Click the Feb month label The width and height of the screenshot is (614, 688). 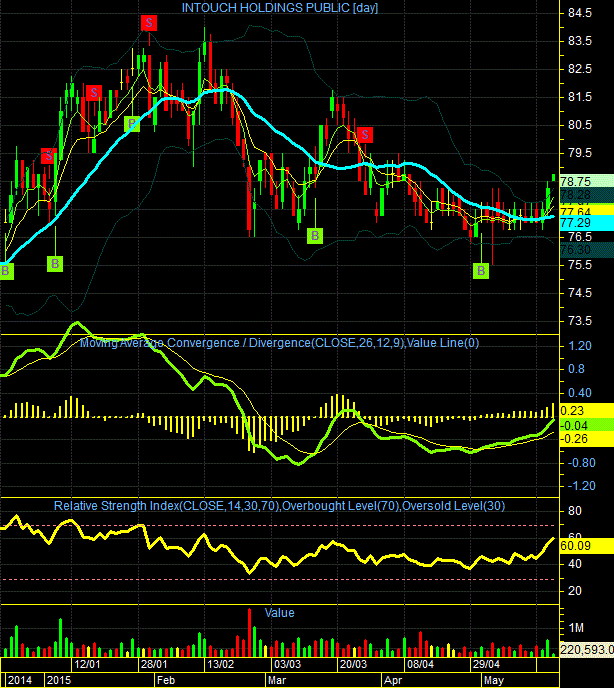coord(166,680)
